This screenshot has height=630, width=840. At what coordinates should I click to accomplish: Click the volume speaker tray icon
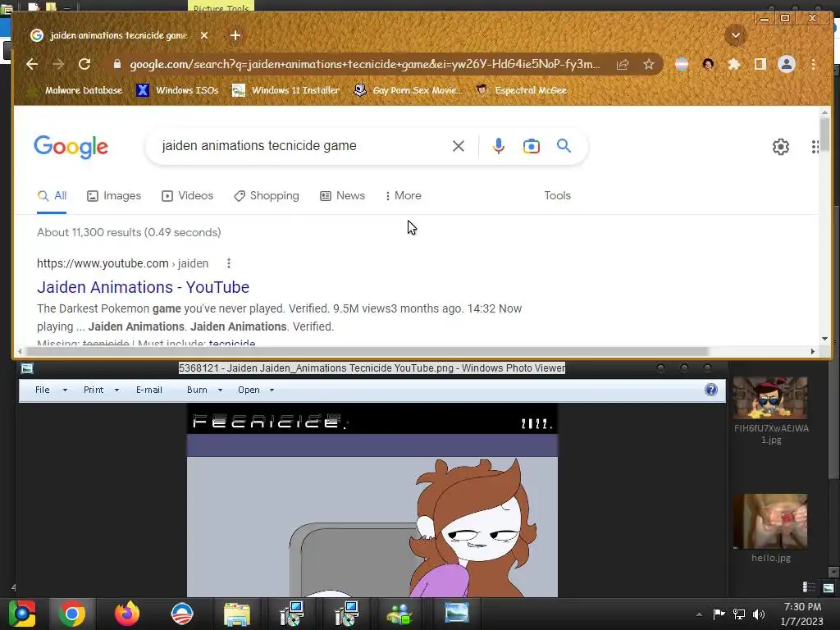759,614
